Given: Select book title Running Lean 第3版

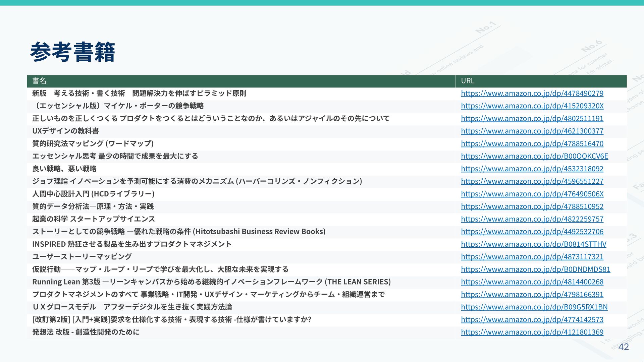Looking at the screenshot, I should [x=212, y=282].
